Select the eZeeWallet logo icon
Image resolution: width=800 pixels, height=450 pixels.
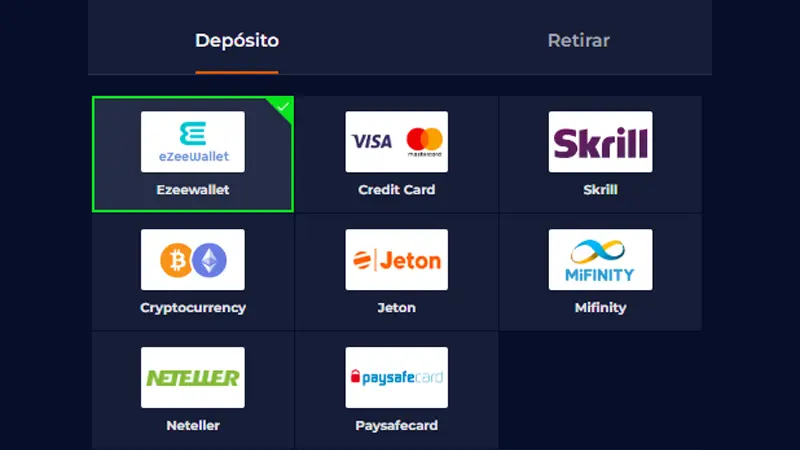[x=193, y=142]
